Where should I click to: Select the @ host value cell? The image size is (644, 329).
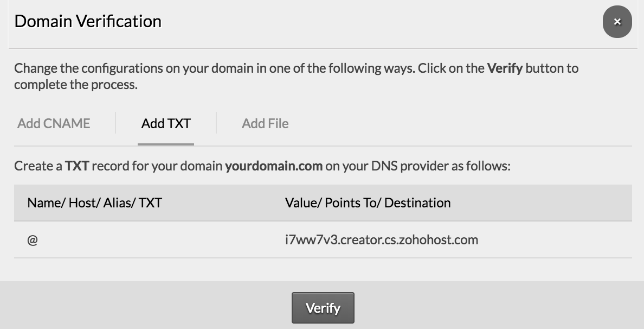pyautogui.click(x=33, y=240)
